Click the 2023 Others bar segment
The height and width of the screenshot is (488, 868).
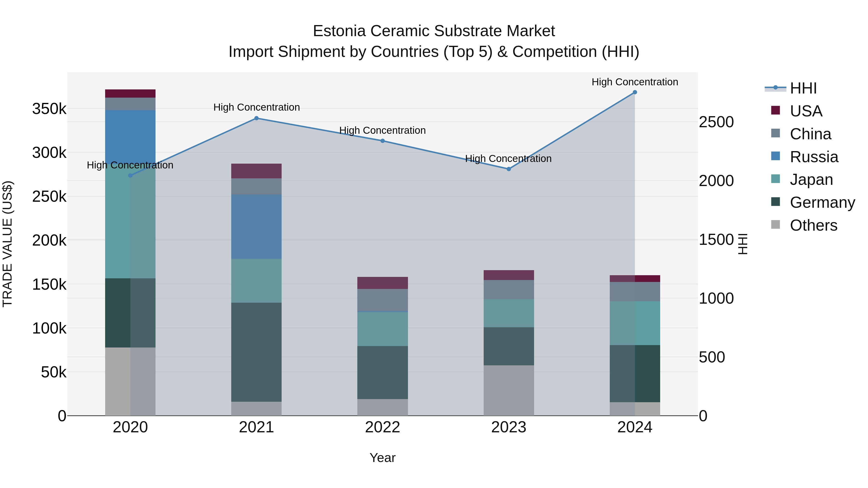(x=509, y=390)
